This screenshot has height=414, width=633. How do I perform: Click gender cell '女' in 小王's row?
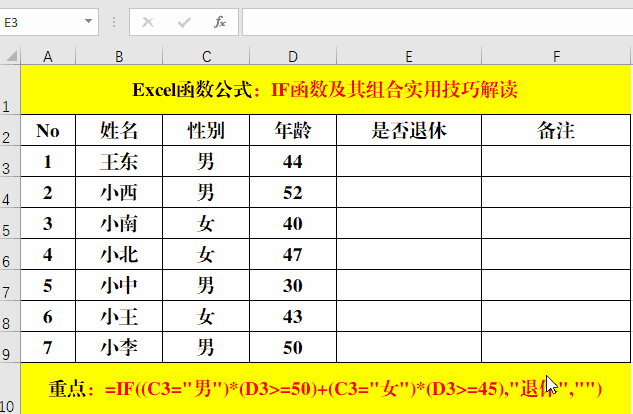tap(206, 316)
